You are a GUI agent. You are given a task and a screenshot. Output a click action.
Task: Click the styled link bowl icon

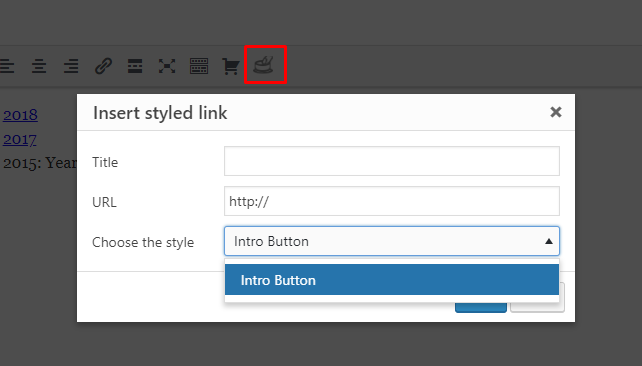pos(264,65)
